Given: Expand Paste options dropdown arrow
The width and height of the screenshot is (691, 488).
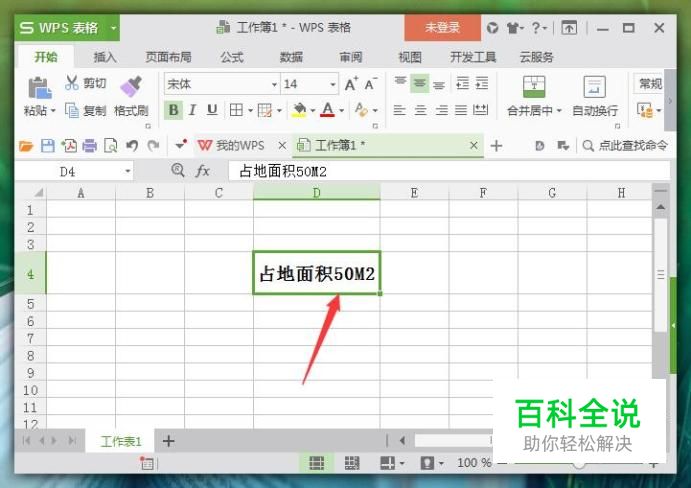Looking at the screenshot, I should tap(53, 110).
